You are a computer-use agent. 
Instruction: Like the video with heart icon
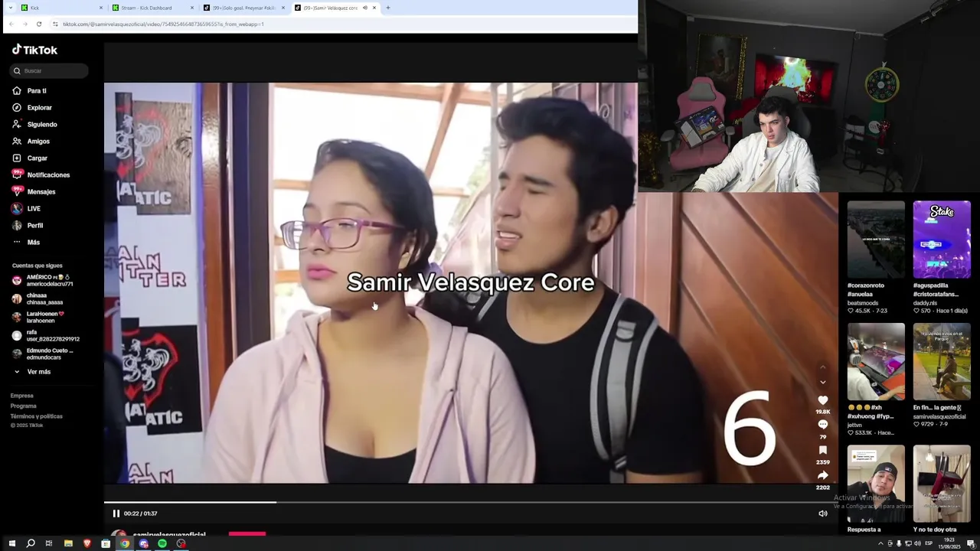[823, 400]
